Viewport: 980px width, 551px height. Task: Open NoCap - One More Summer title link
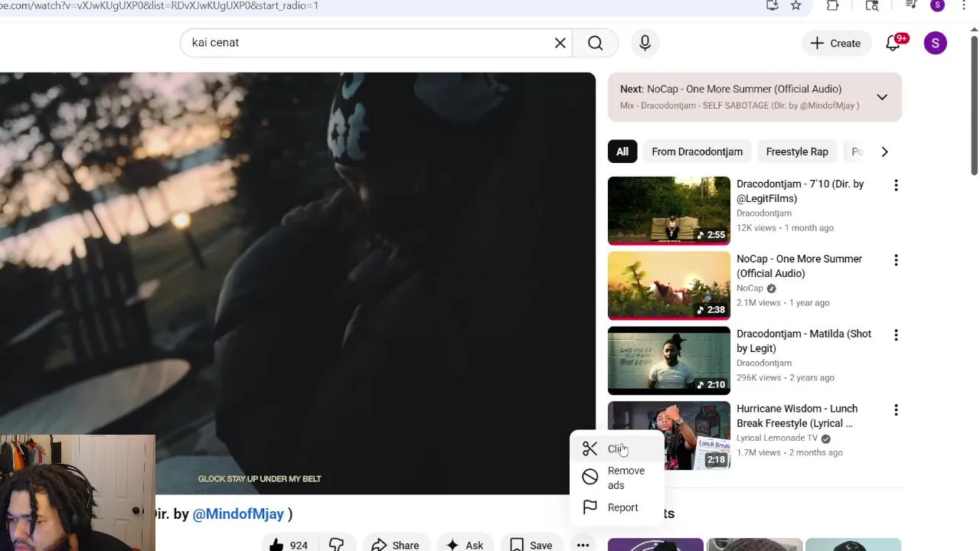[799, 266]
